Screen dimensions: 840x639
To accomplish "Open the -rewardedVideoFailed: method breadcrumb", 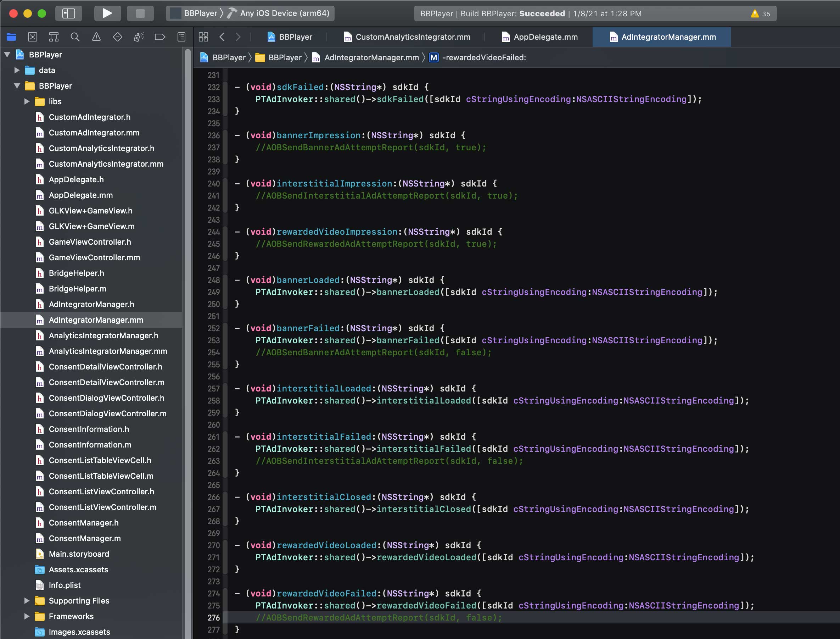I will pos(478,57).
